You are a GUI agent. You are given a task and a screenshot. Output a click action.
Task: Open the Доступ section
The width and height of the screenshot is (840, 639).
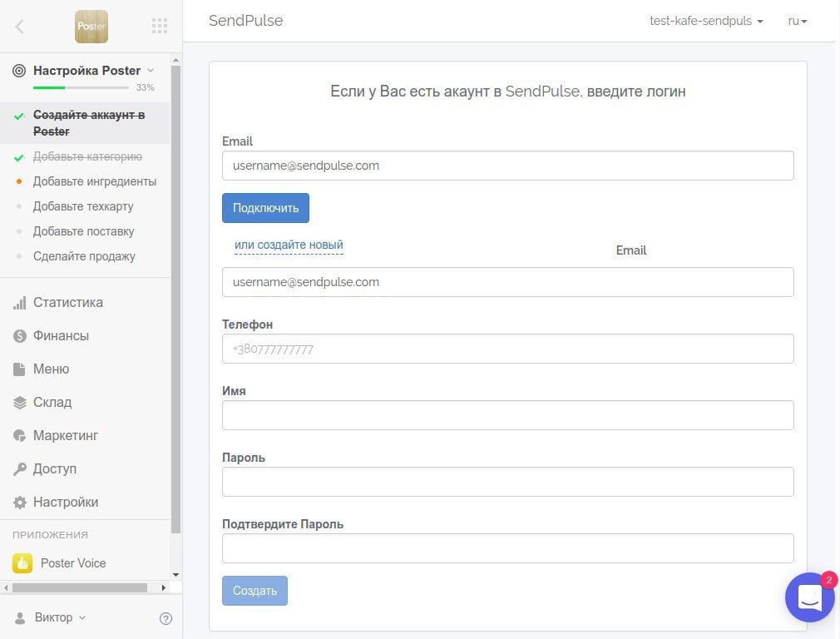click(x=55, y=468)
